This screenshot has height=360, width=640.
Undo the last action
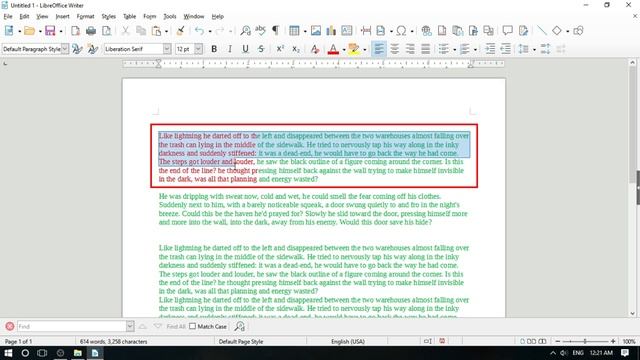pos(199,31)
